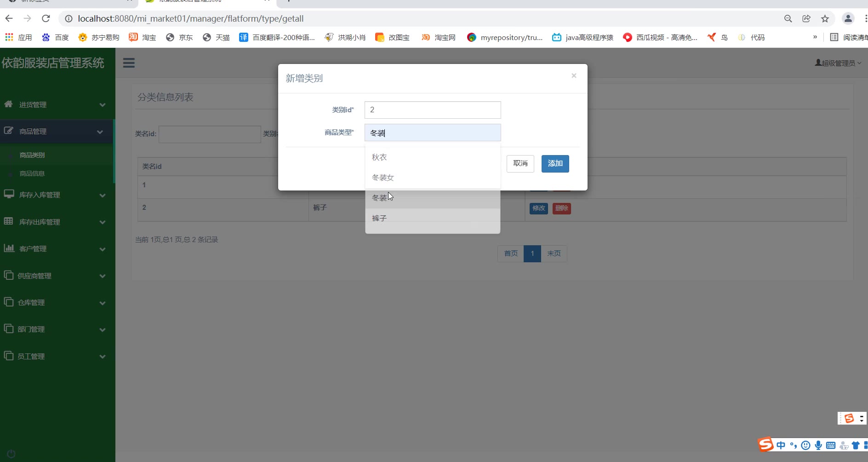Screen dimensions: 868x462
Task: Choose 冬装 from the autocomplete suggestions
Action: (x=433, y=198)
